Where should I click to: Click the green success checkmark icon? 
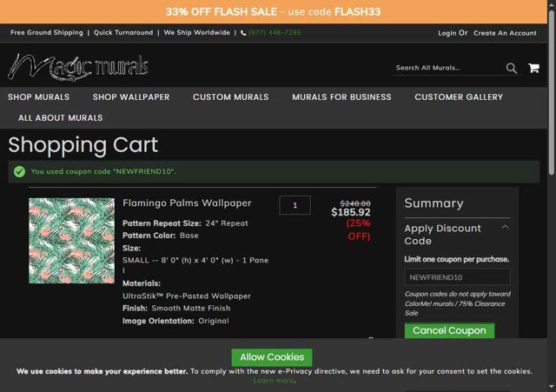coord(19,172)
